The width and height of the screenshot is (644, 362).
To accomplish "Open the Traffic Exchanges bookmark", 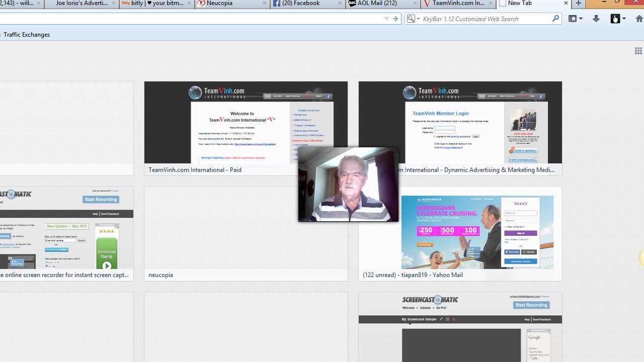I will (27, 34).
